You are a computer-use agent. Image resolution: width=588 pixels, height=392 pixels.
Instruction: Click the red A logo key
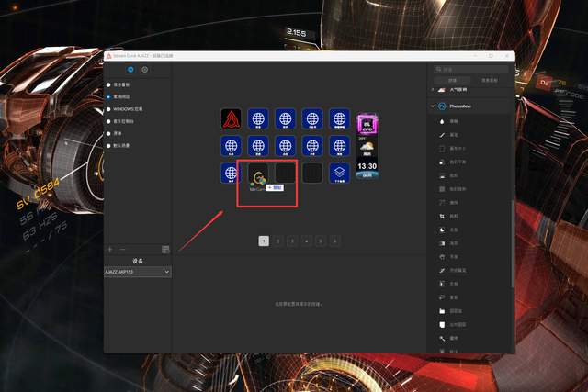(x=231, y=118)
